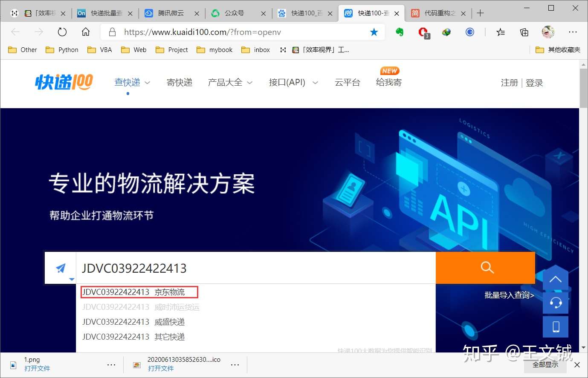588x378 pixels.
Task: Open the Project bookmarks folder
Action: [172, 50]
